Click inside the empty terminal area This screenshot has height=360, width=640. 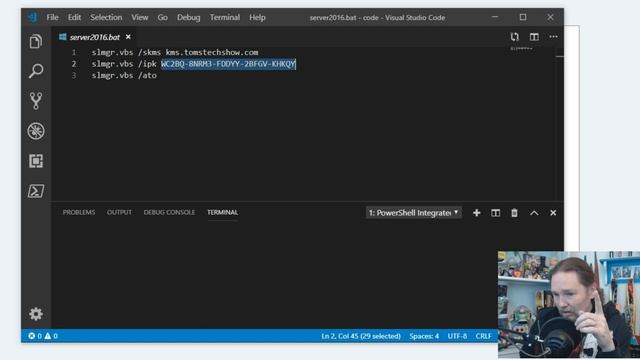(273, 273)
